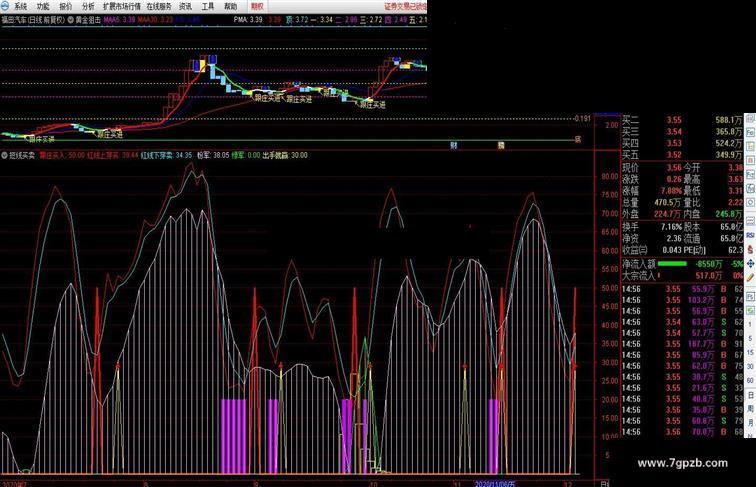Click the 买五 bid row price 3.52
The width and height of the screenshot is (756, 487).
[x=674, y=155]
